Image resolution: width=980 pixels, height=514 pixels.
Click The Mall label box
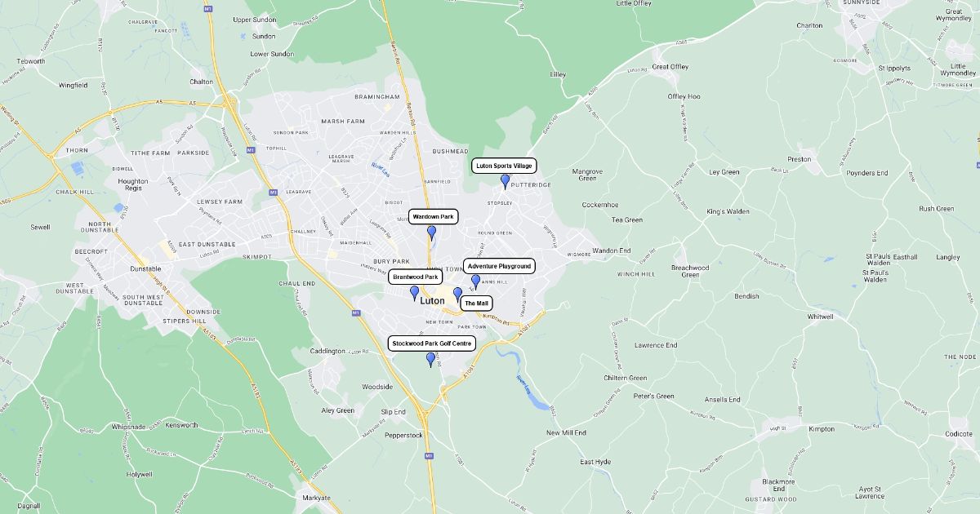(476, 303)
